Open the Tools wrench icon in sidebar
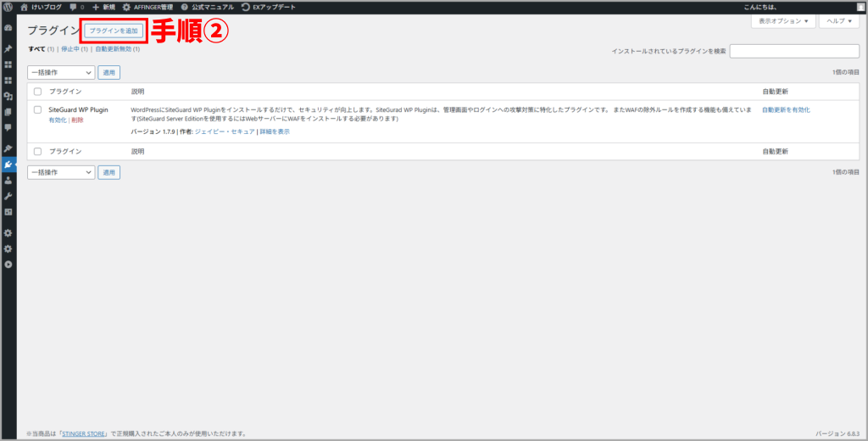Image resolution: width=868 pixels, height=441 pixels. 8,196
